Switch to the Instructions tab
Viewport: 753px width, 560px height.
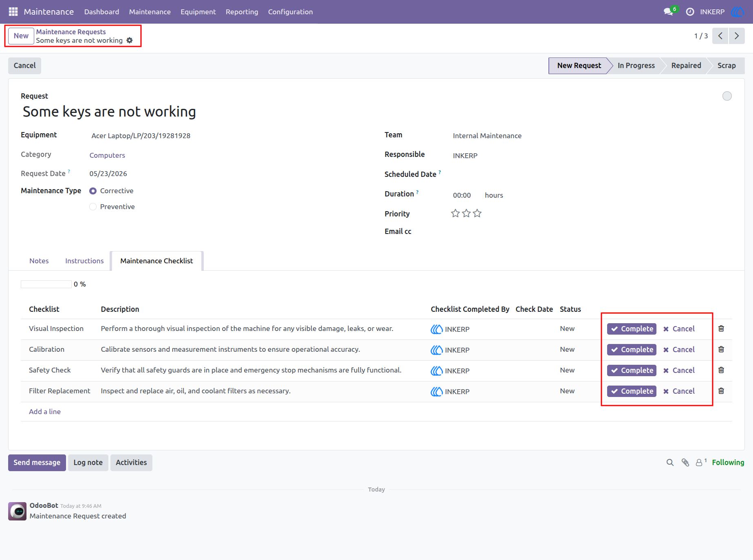click(84, 261)
